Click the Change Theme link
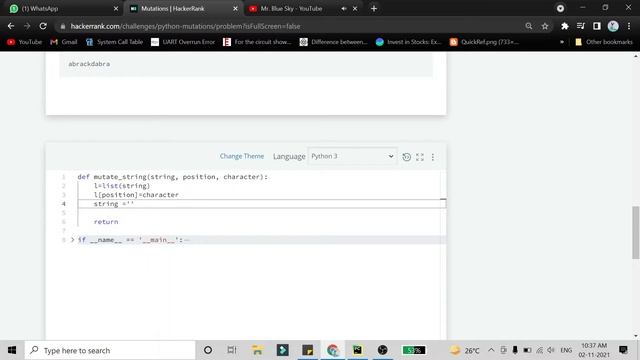The width and height of the screenshot is (640, 360). (242, 156)
